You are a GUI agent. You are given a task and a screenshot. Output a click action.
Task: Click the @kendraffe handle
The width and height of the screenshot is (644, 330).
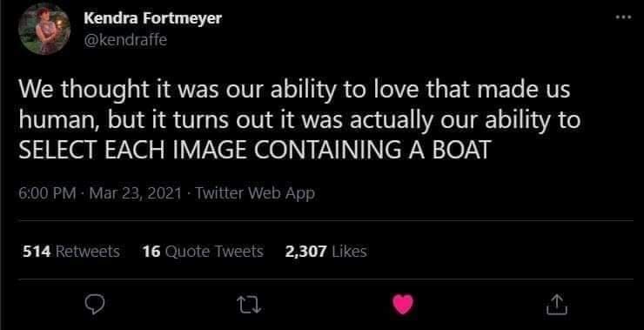click(125, 40)
